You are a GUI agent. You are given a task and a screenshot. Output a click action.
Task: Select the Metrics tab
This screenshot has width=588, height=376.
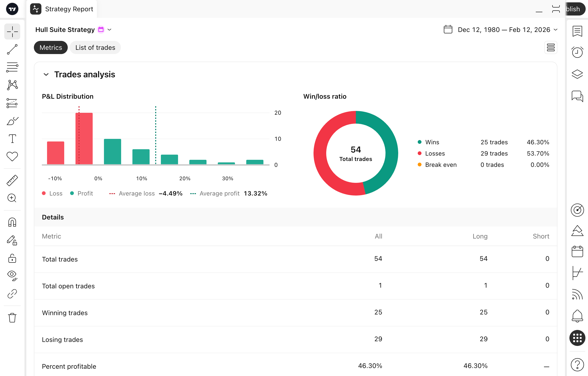click(51, 47)
